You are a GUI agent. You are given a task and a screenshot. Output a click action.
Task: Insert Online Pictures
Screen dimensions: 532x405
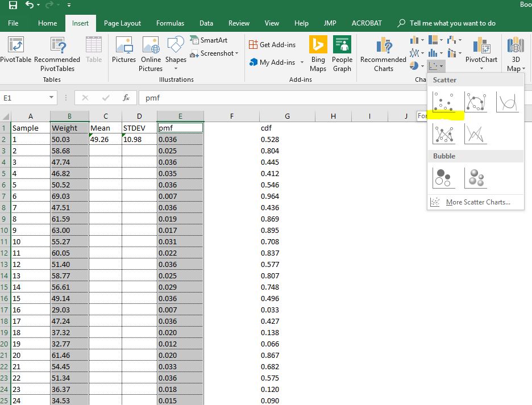pyautogui.click(x=151, y=55)
